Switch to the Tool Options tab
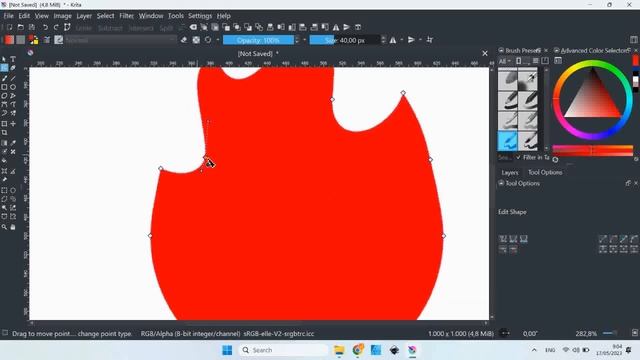 [545, 173]
